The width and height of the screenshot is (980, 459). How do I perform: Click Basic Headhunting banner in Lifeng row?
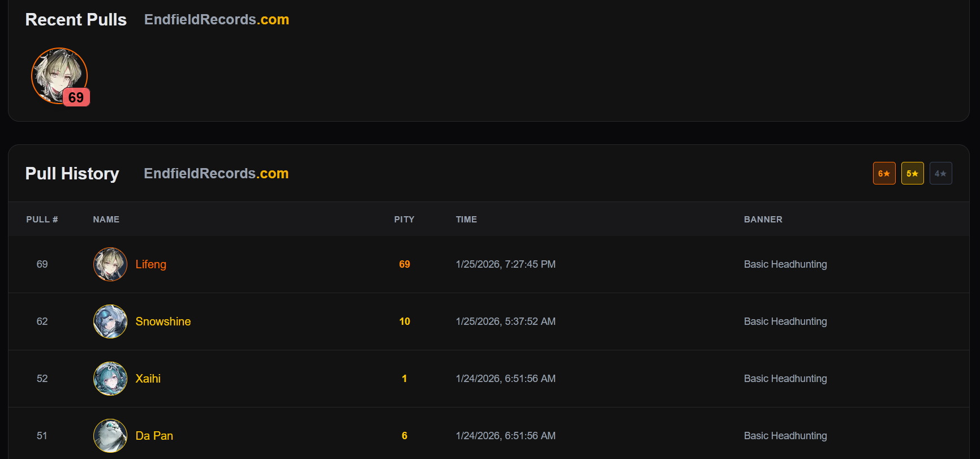click(x=785, y=264)
